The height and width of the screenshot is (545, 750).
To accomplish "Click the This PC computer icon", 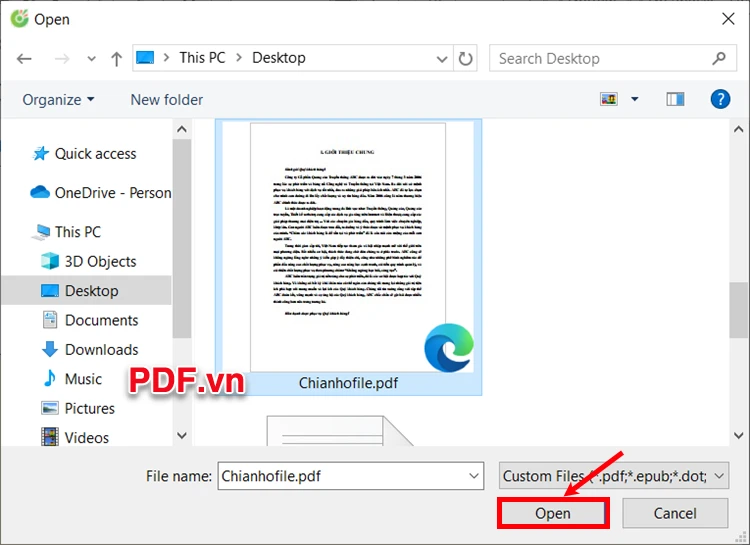I will coord(41,232).
